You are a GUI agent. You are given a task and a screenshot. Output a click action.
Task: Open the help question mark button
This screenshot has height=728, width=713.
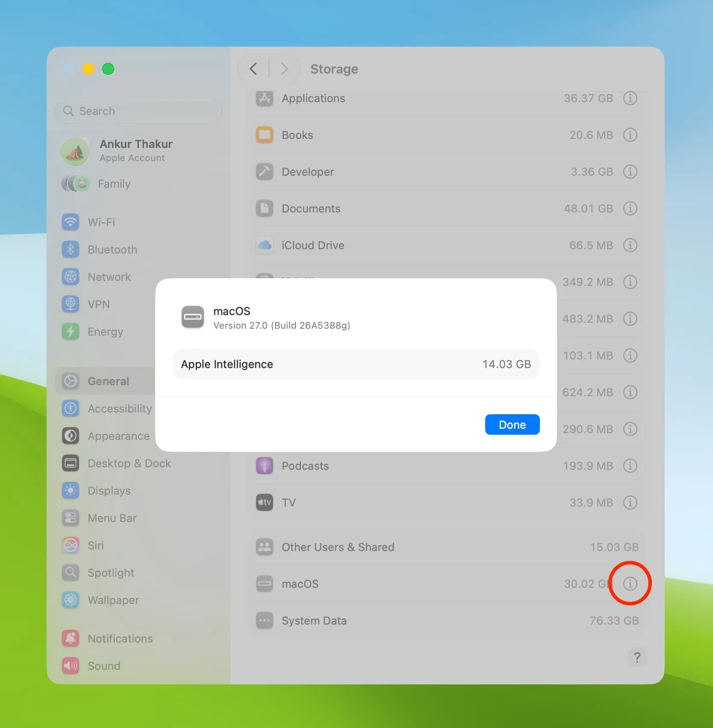coord(637,657)
